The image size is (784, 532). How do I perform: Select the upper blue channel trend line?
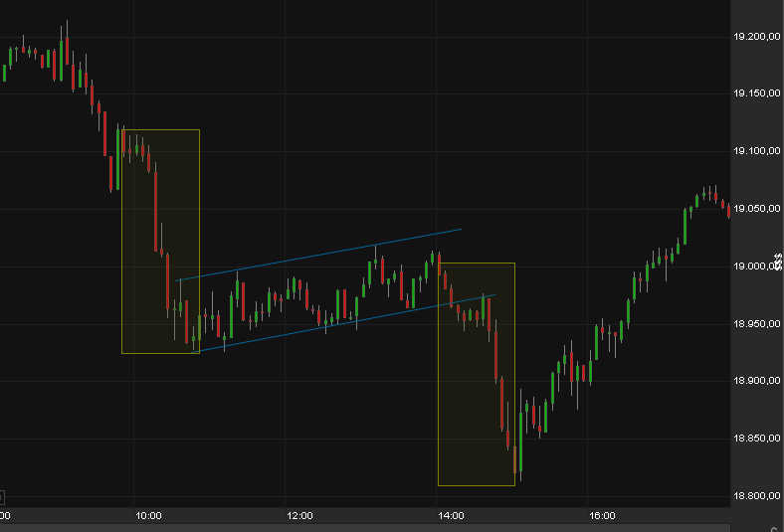[318, 256]
